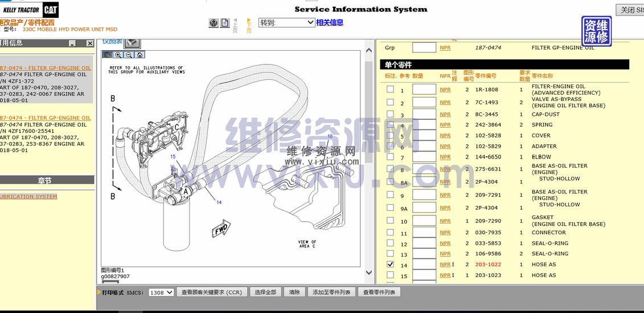The height and width of the screenshot is (313, 644).
Task: Select the pan hand tool in illustration toolbar
Action: click(x=107, y=55)
